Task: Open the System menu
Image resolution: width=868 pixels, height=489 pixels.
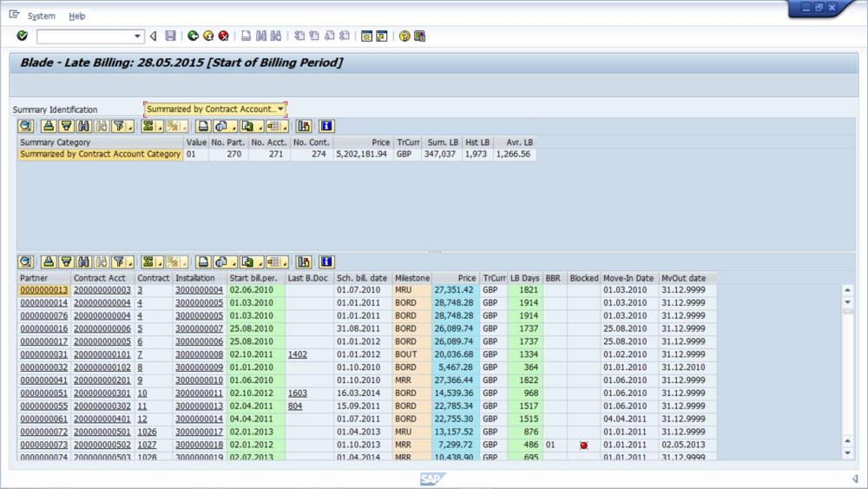Action: (41, 16)
